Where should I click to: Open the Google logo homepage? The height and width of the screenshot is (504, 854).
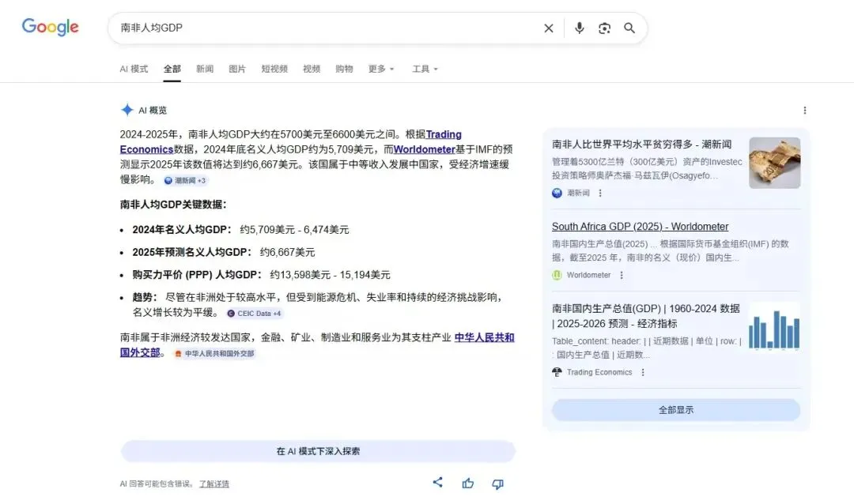tap(50, 27)
